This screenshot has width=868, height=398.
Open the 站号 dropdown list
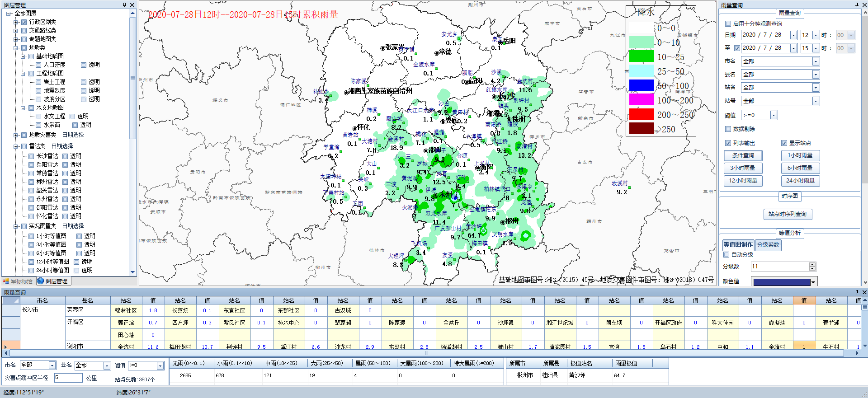point(816,101)
